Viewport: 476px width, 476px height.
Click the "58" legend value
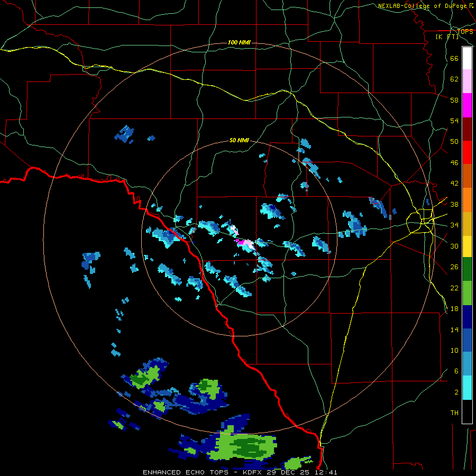[454, 100]
